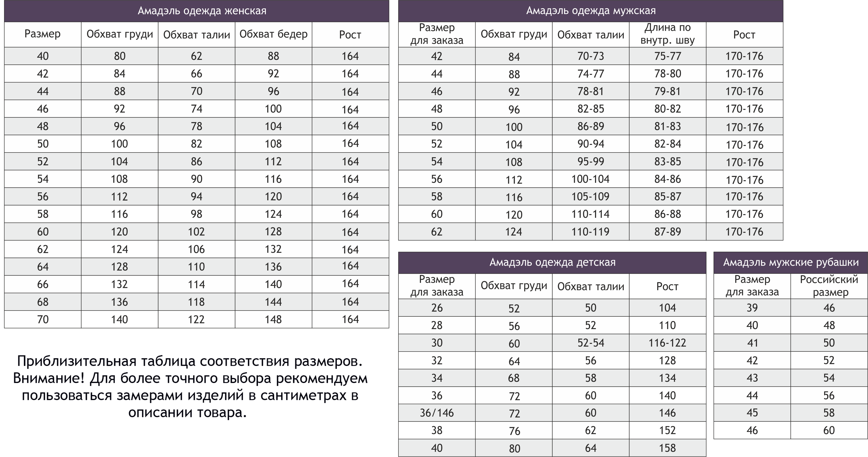Click children's size '36/146' cell
This screenshot has height=457, width=868.
point(437,413)
